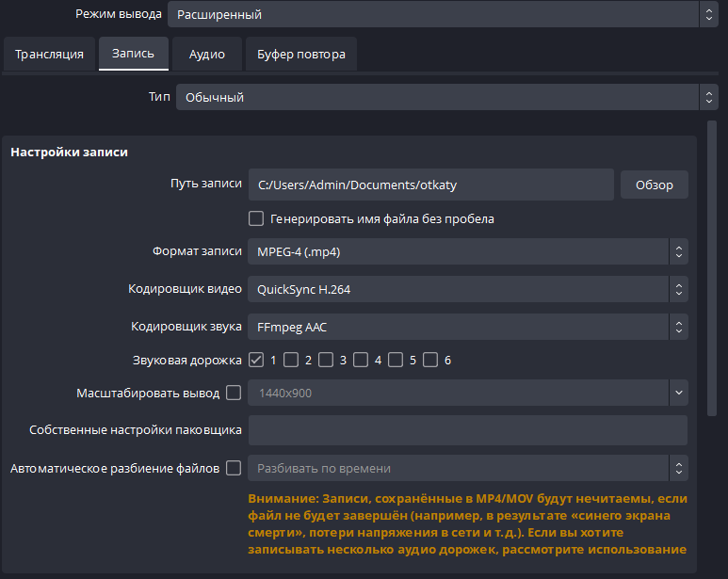
Task: Go to the Буфер повтора tab
Action: (x=300, y=55)
